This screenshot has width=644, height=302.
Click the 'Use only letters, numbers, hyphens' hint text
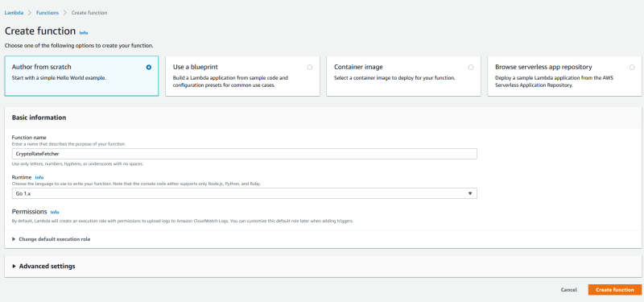click(77, 164)
